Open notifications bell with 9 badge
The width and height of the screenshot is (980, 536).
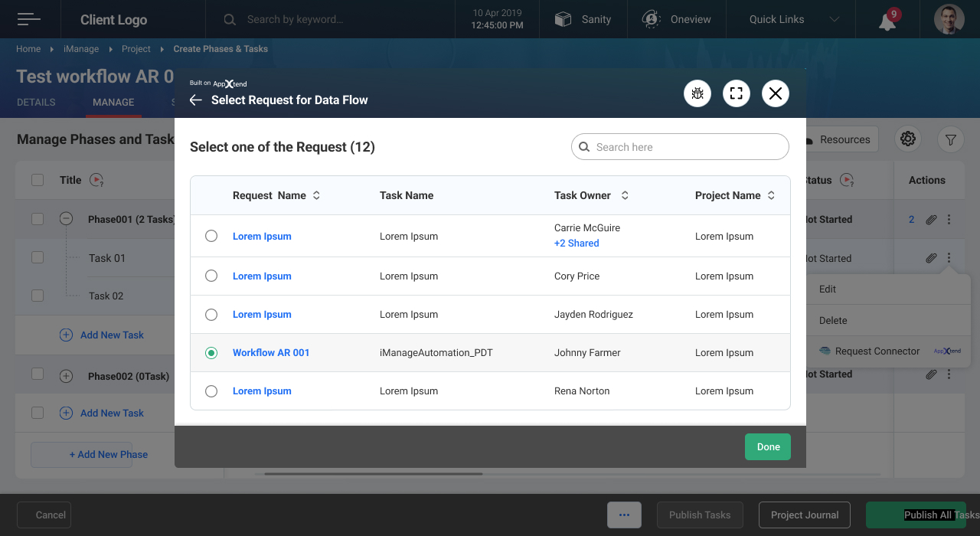click(887, 21)
